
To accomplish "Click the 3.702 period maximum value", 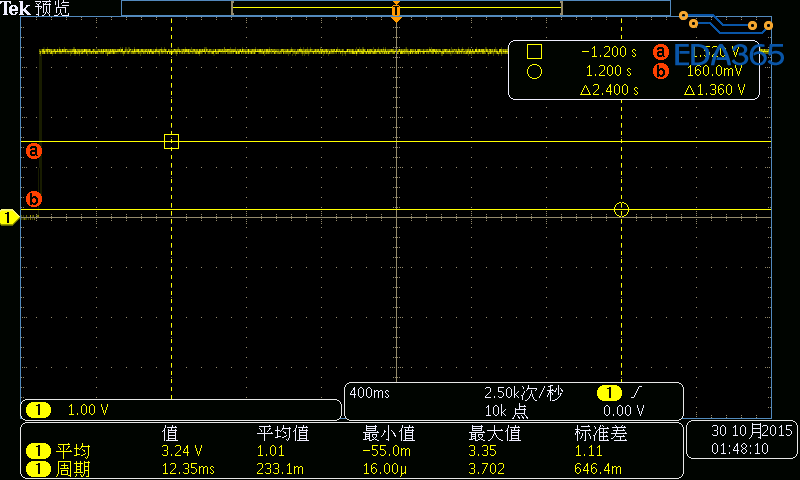I will click(x=487, y=469).
